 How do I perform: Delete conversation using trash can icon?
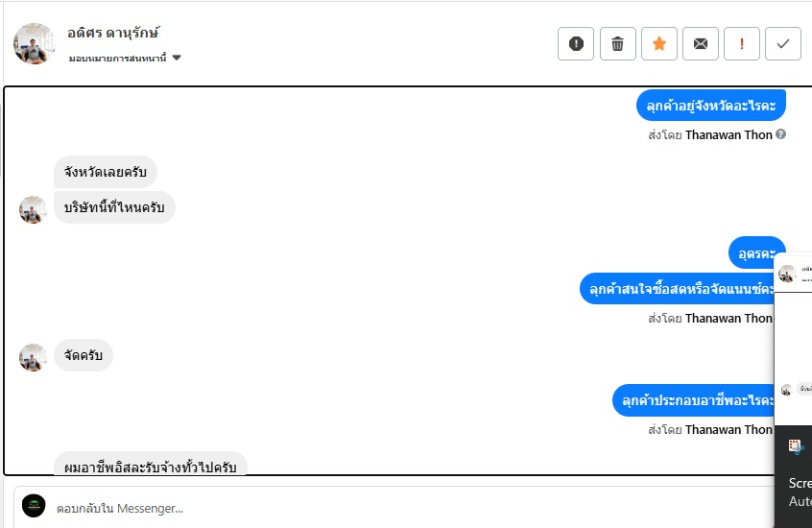618,43
